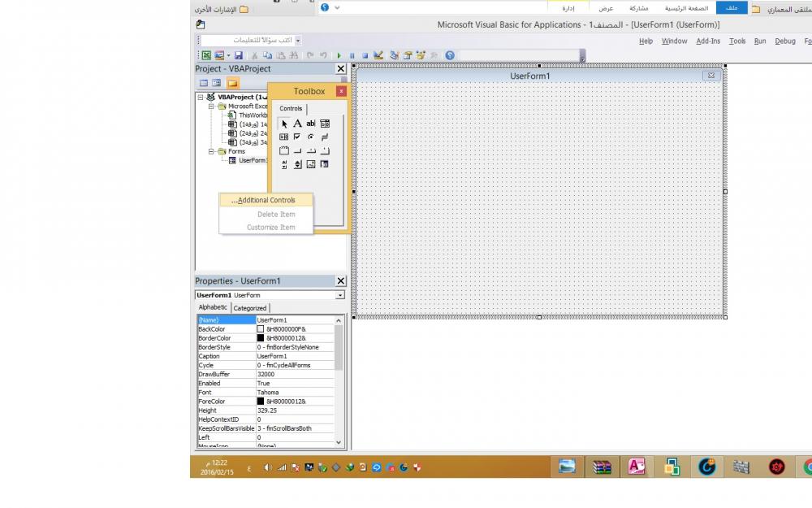This screenshot has width=812, height=508.
Task: Switch to the Alphabetic properties tab
Action: coord(213,307)
